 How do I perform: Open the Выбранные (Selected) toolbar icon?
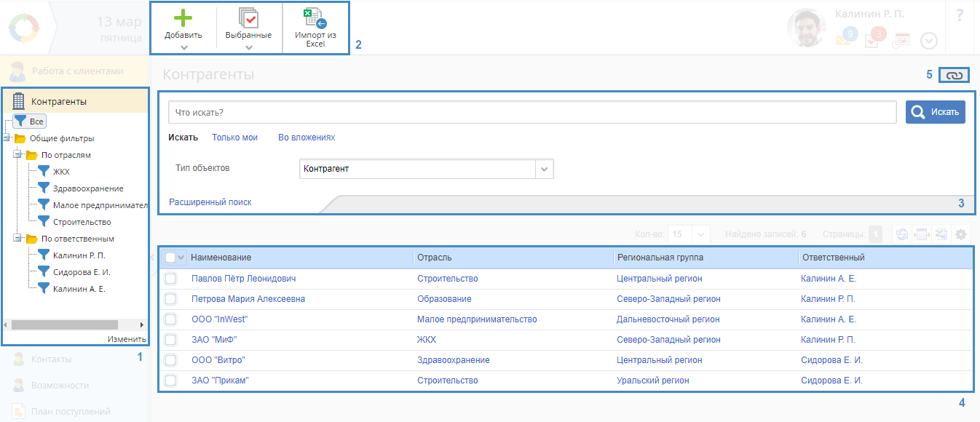(248, 18)
